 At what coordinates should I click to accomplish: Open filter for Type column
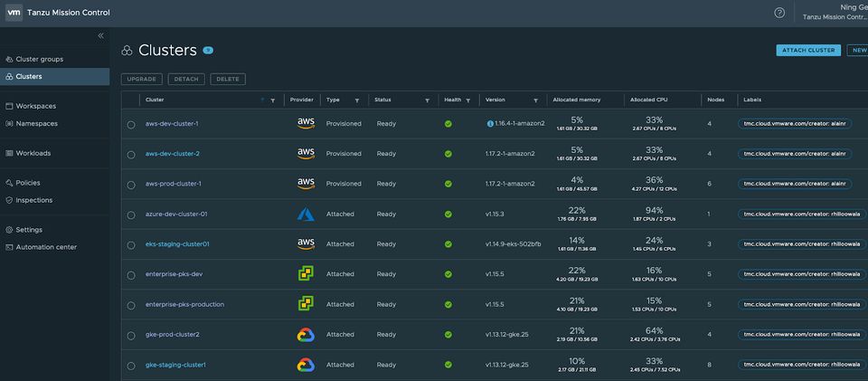point(356,100)
